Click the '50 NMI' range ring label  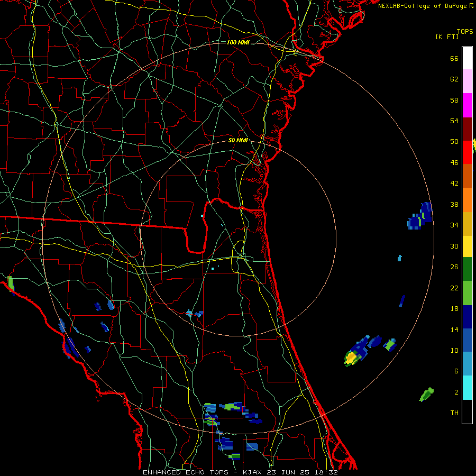coord(238,140)
